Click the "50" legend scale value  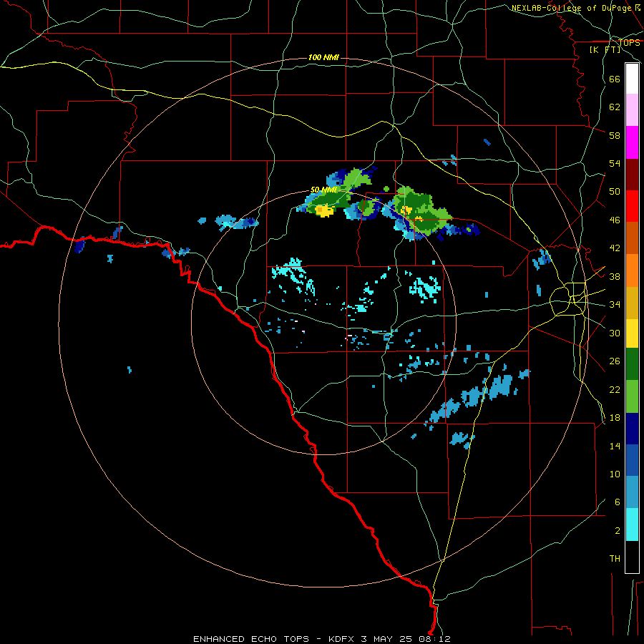coord(615,192)
